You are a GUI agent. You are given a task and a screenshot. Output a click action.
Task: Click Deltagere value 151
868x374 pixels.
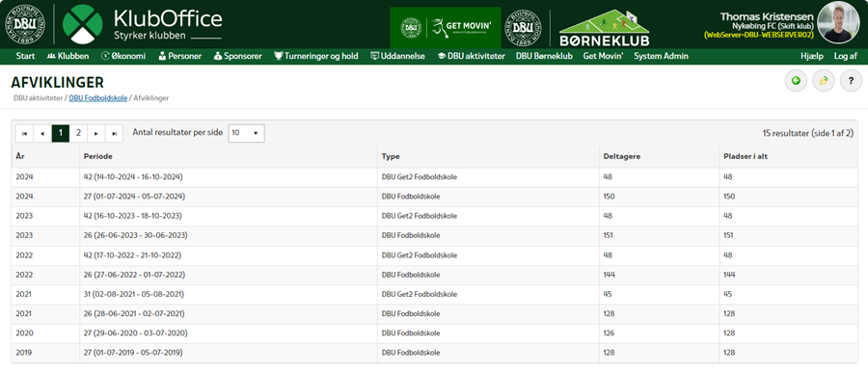click(609, 236)
